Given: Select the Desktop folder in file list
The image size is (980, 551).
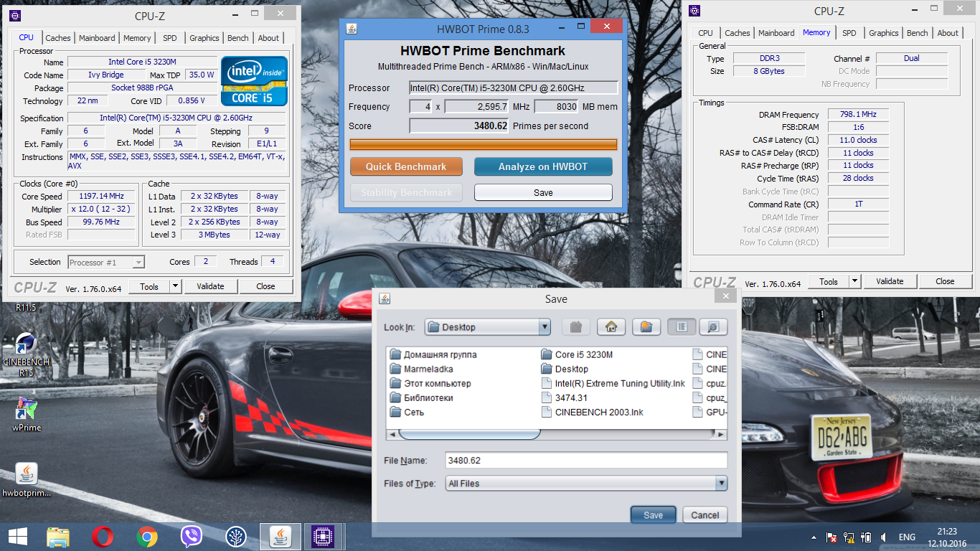Looking at the screenshot, I should 565,369.
